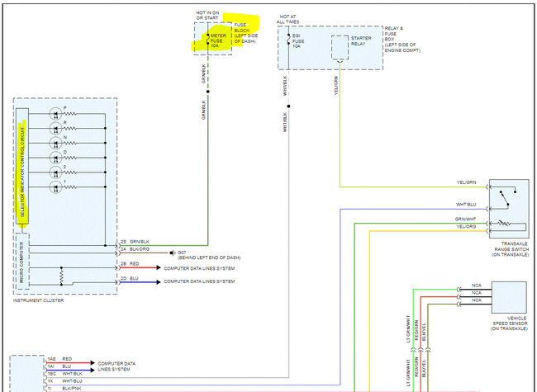537x392 pixels.
Task: Click the 'INSTRUMENT CLUSTER' caption
Action: tap(38, 300)
